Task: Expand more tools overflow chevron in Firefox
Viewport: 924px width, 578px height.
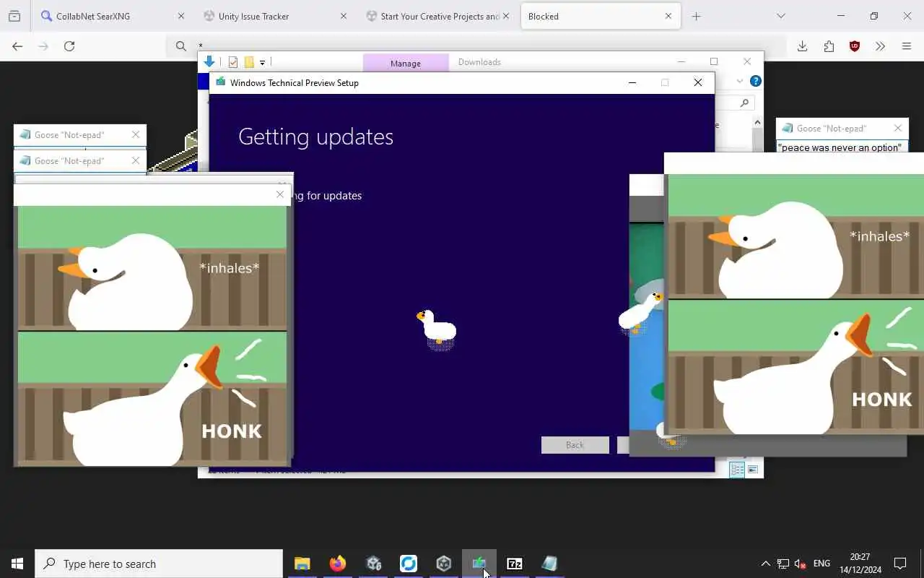Action: (x=880, y=46)
